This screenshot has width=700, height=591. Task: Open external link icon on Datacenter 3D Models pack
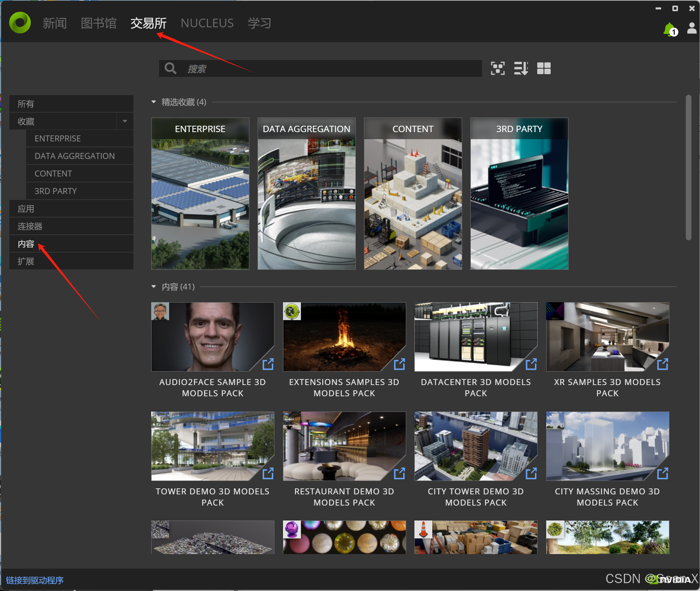531,364
